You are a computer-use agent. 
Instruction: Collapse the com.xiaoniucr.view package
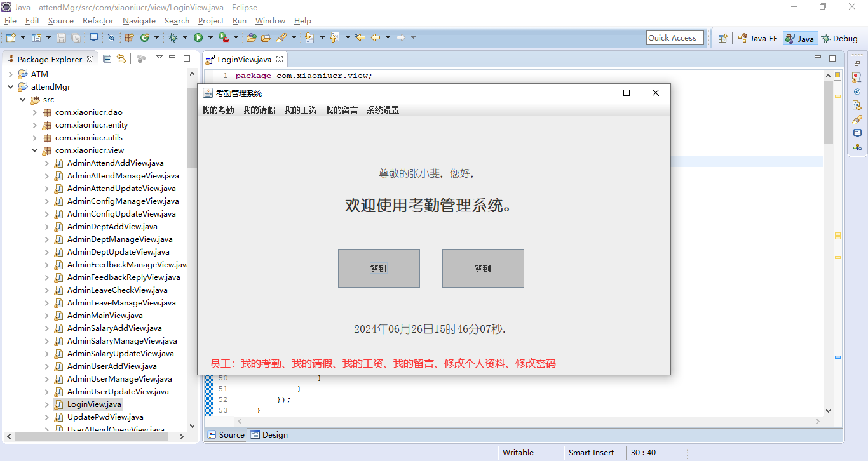click(x=35, y=150)
